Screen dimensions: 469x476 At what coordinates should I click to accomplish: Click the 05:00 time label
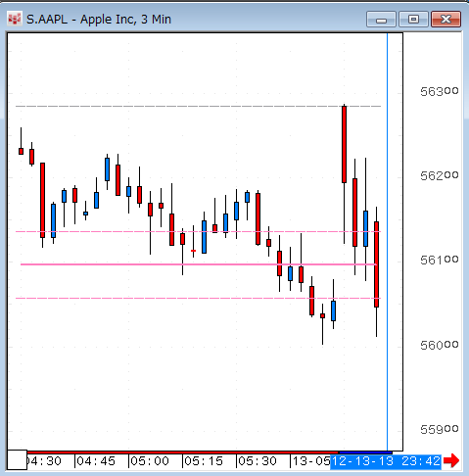150,461
